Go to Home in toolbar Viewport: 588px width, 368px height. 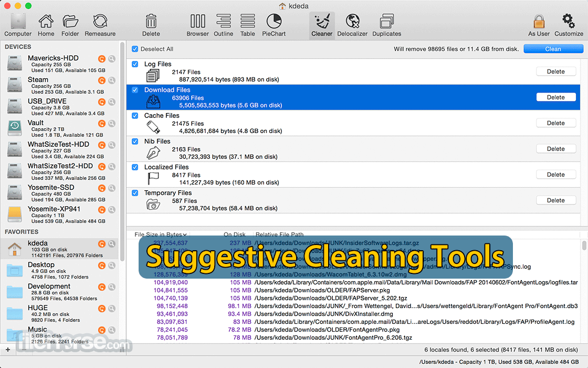tap(46, 25)
